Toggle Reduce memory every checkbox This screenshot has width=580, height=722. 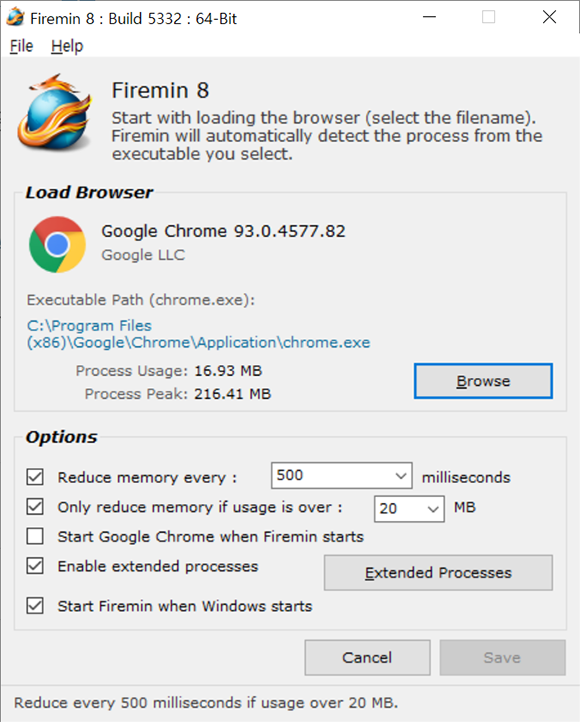click(35, 477)
